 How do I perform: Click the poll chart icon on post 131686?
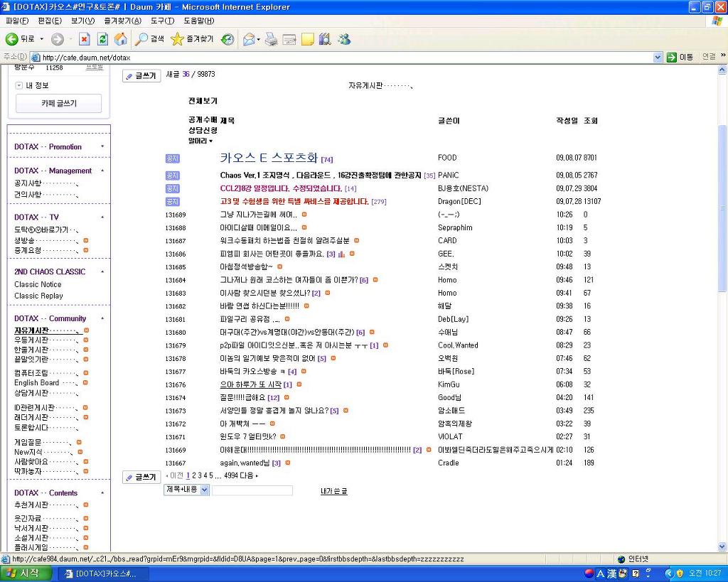coord(342,254)
